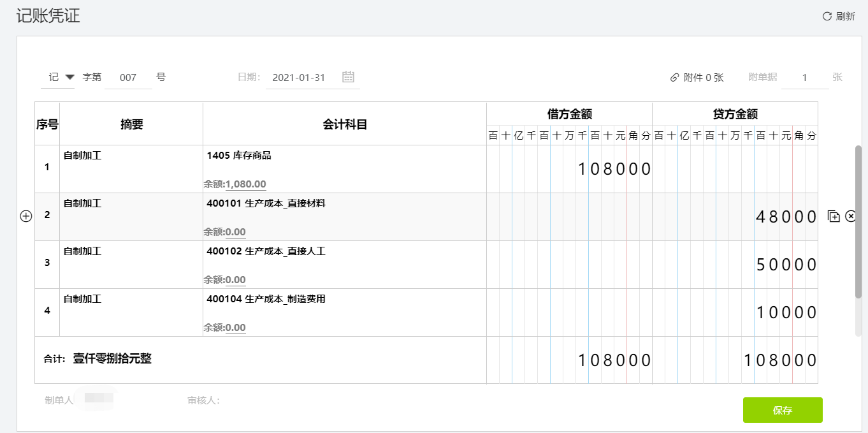Select account 400101 生产成本_直接材料
Screen dimensions: 868x433
coord(266,203)
